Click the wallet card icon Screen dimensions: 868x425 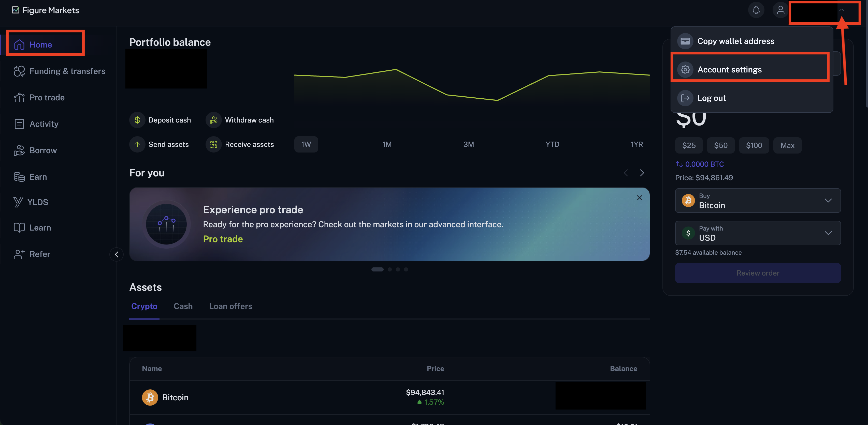[x=685, y=41]
